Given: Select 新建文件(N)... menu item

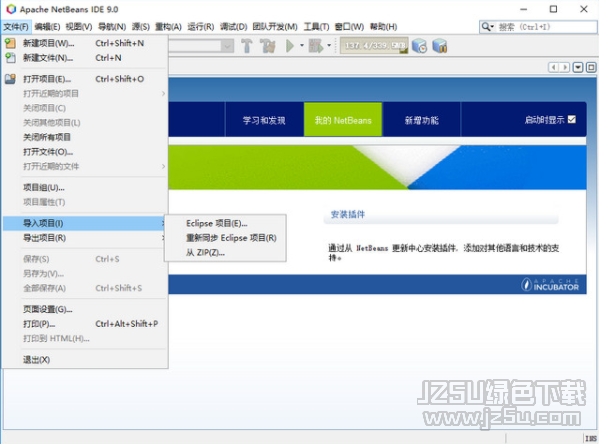Looking at the screenshot, I should tap(85, 58).
